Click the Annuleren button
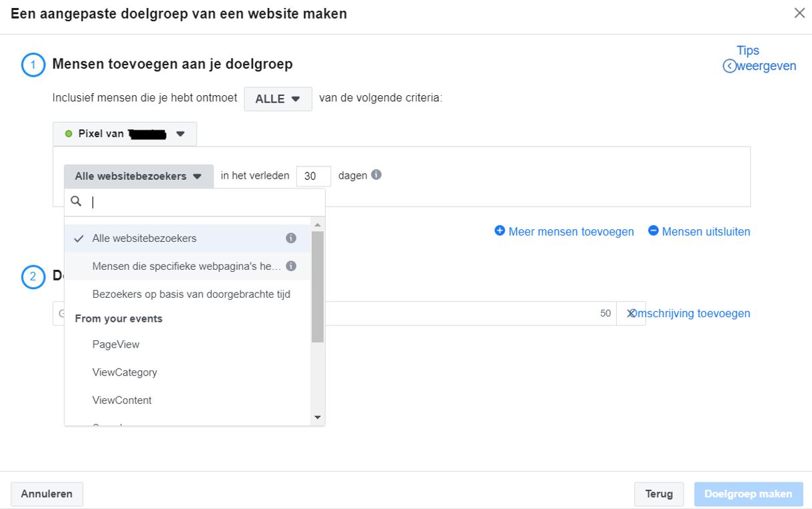This screenshot has height=509, width=812. [x=47, y=494]
